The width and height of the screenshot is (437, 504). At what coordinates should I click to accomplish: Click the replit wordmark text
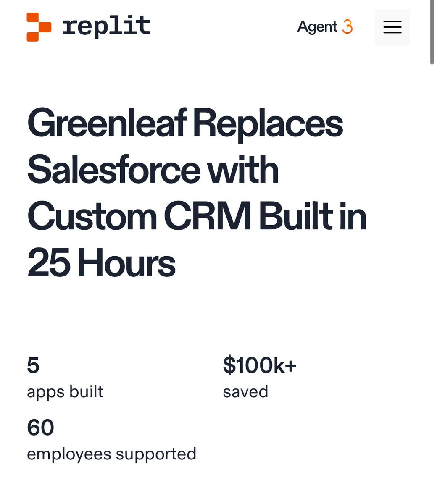point(106,27)
